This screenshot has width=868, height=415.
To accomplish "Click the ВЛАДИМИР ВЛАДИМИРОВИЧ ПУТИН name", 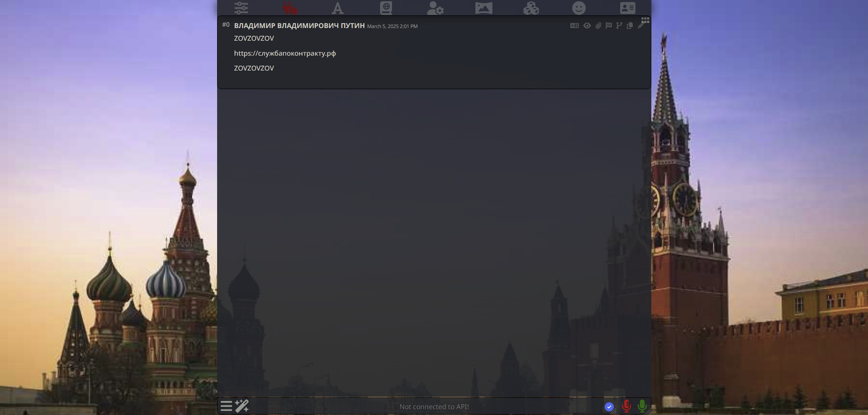I will tap(299, 26).
